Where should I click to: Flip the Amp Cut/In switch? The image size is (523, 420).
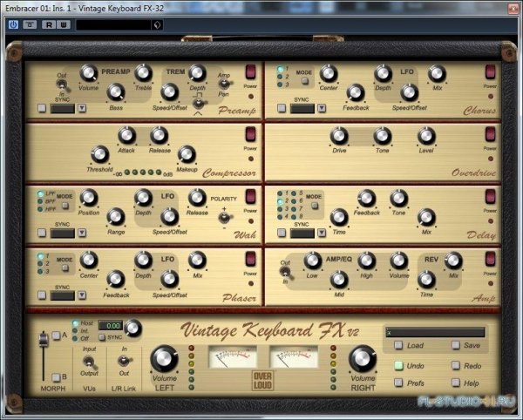click(x=285, y=273)
